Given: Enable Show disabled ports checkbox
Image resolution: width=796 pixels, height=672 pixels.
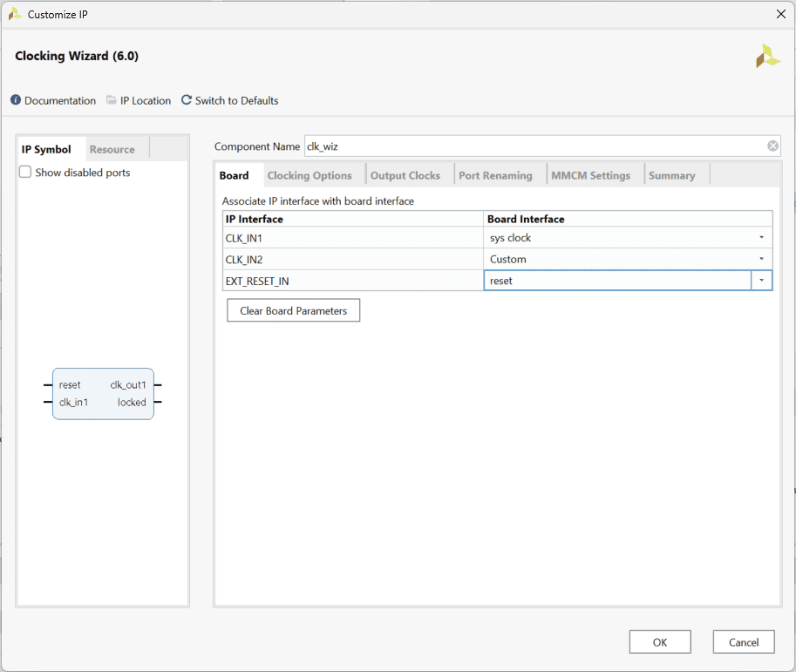Looking at the screenshot, I should coord(25,173).
